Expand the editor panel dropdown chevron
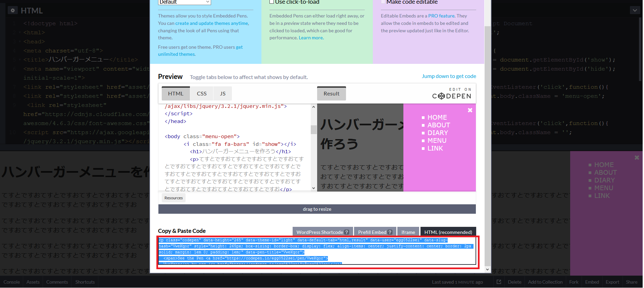Viewport: 644px width, 288px height. point(635,10)
